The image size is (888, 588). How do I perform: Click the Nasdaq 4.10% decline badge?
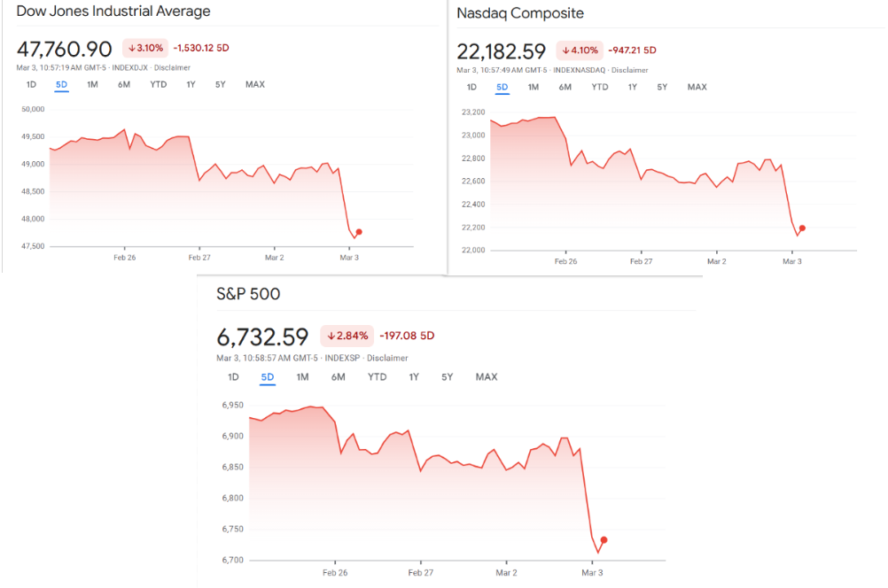coord(580,50)
